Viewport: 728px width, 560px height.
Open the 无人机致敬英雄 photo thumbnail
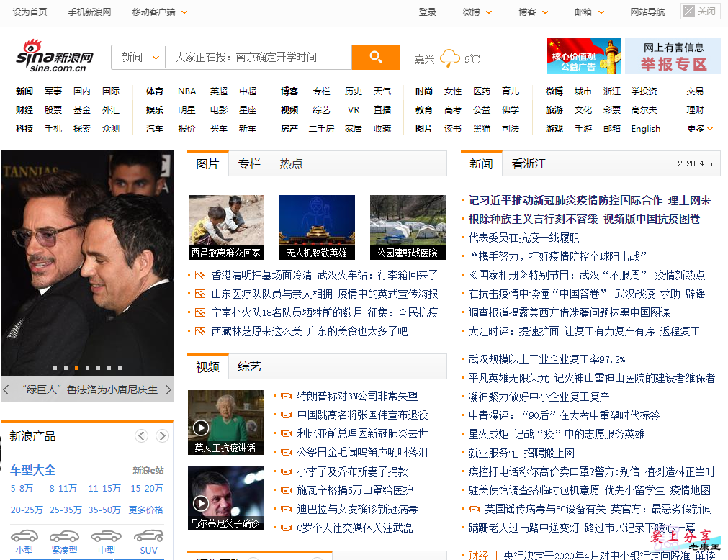point(317,227)
